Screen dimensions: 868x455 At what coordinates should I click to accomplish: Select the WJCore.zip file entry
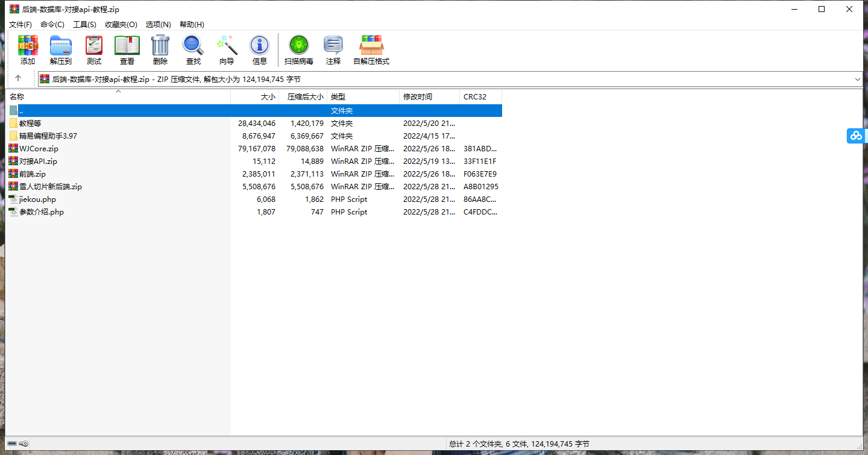pos(39,149)
